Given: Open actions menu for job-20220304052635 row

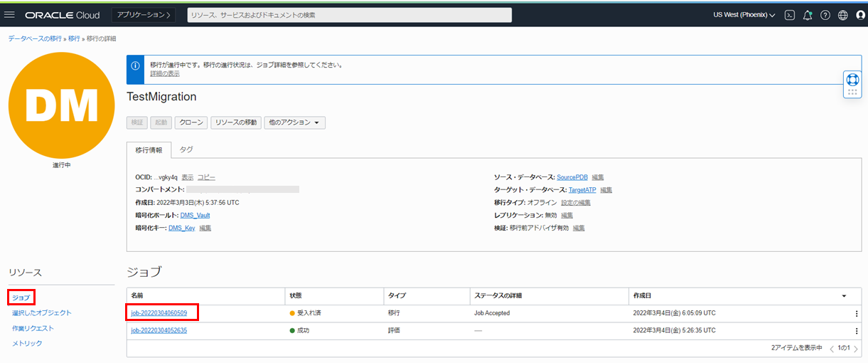Looking at the screenshot, I should pyautogui.click(x=857, y=331).
